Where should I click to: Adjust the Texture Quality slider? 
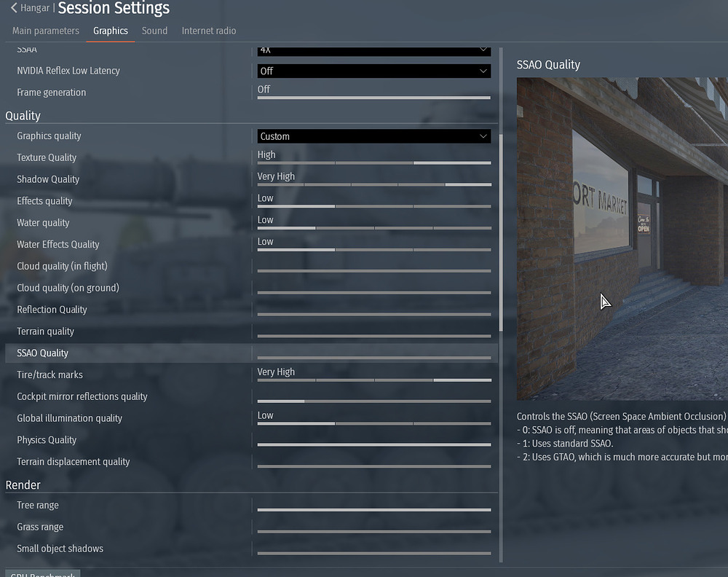click(373, 162)
